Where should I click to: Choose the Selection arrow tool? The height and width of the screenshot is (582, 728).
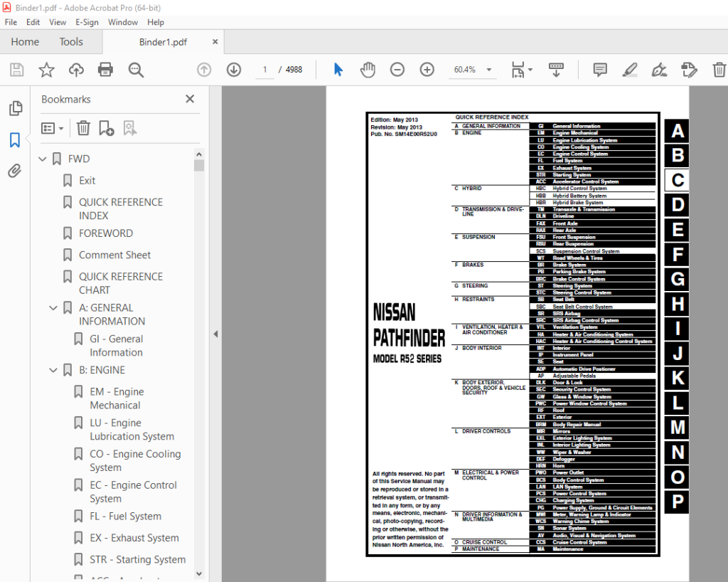(338, 70)
